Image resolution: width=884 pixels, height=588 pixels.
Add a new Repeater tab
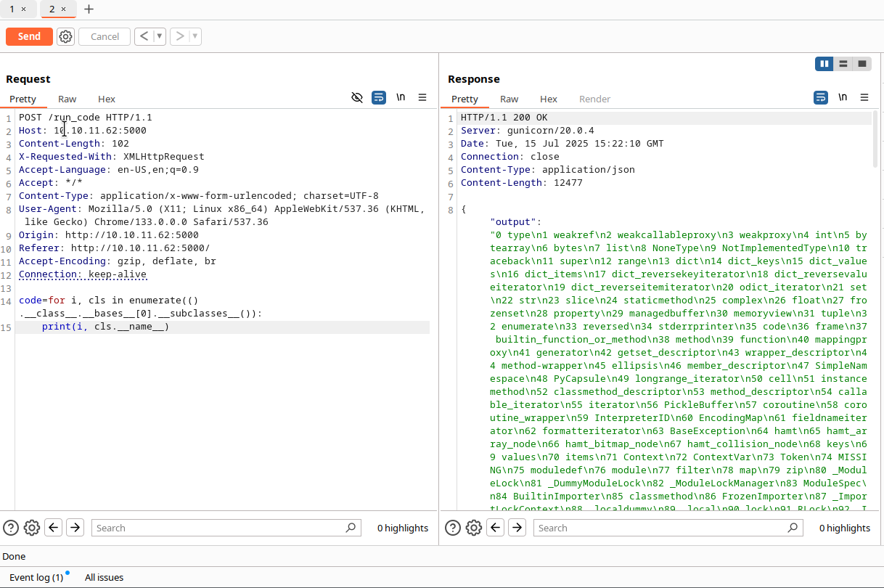(89, 9)
